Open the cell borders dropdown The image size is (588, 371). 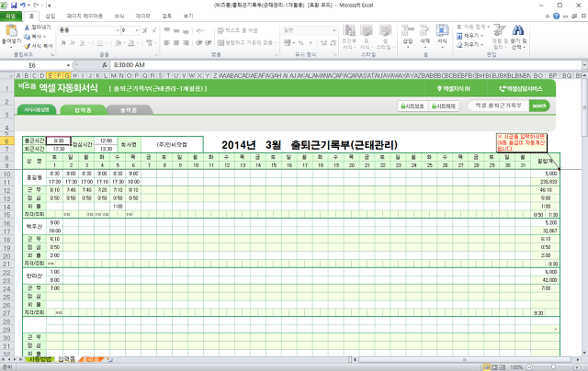(107, 43)
